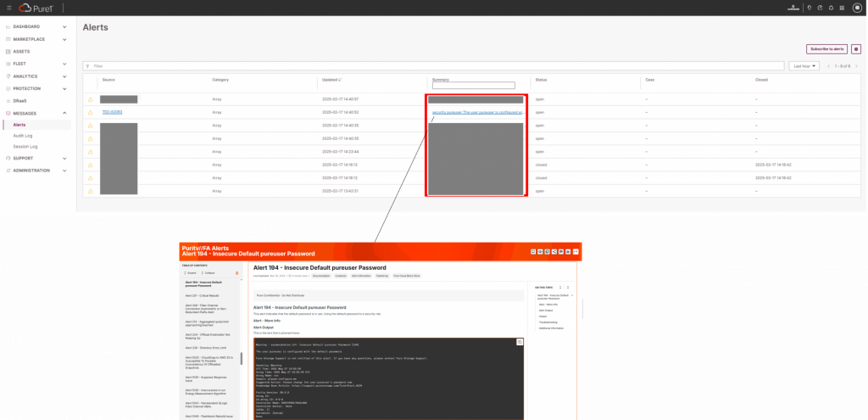Open Session Log in sidebar
The image size is (868, 420).
(x=25, y=146)
